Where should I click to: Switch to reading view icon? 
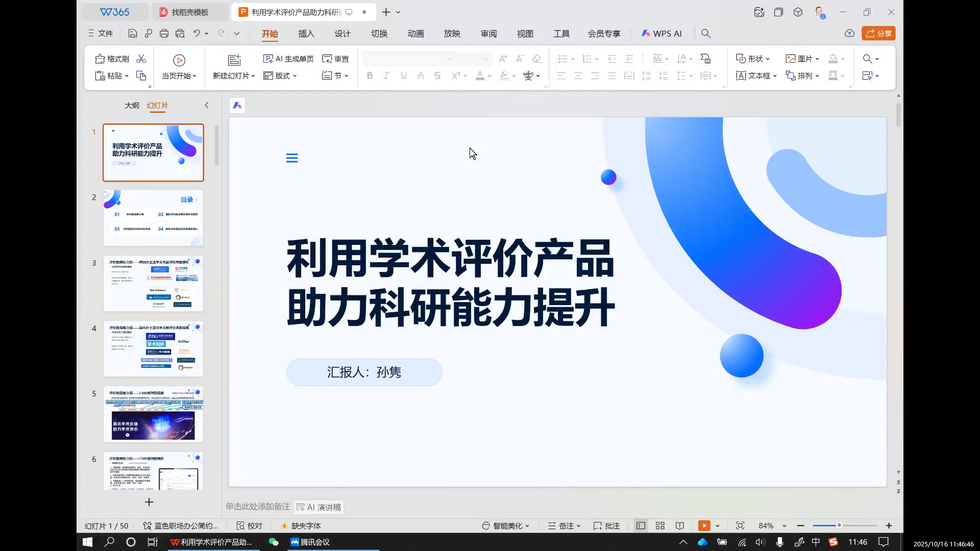tap(680, 526)
